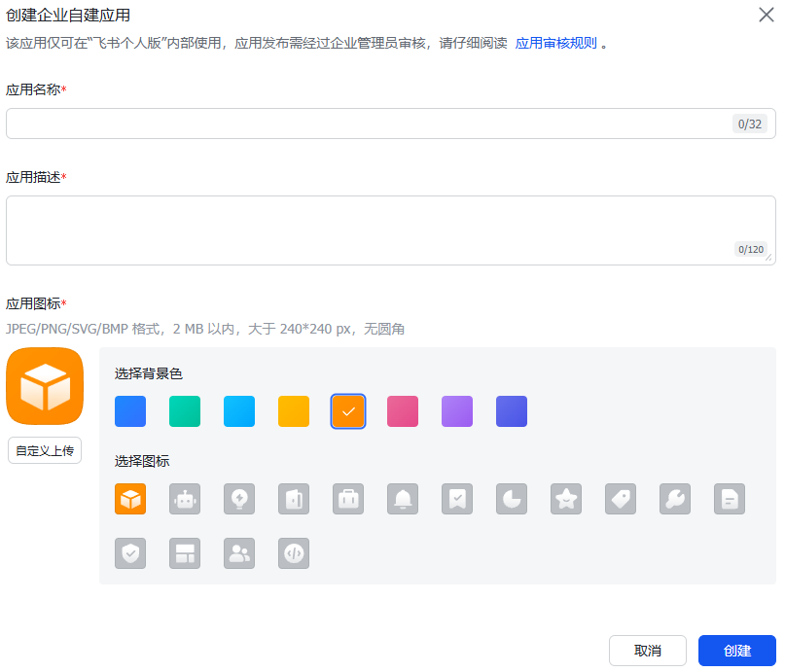Click the 创建 button
The height and width of the screenshot is (672, 785).
coord(737,651)
